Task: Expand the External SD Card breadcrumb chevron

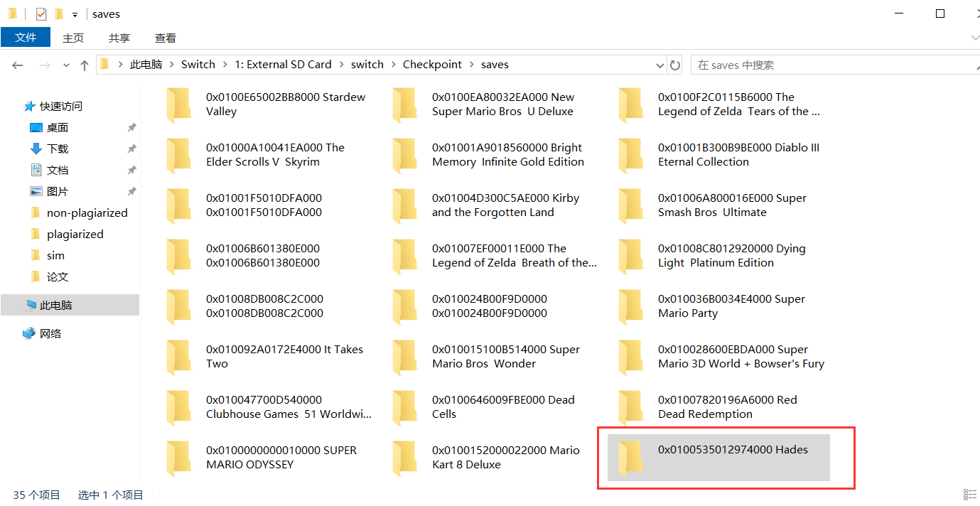Action: pyautogui.click(x=341, y=65)
